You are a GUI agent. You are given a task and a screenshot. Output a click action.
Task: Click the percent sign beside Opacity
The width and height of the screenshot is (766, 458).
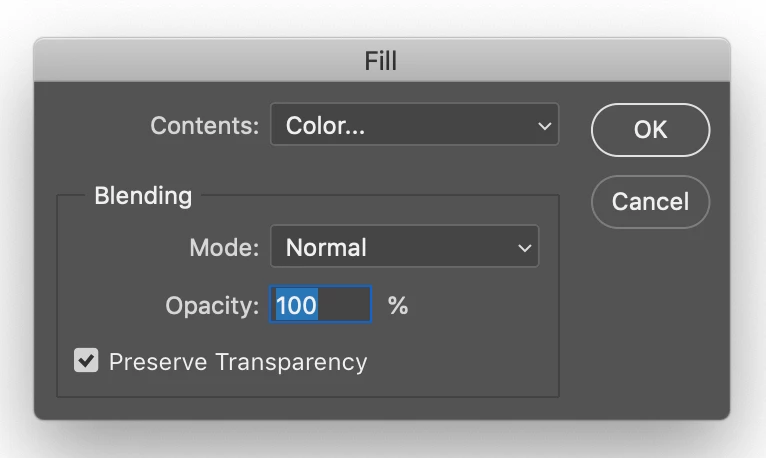click(x=398, y=305)
